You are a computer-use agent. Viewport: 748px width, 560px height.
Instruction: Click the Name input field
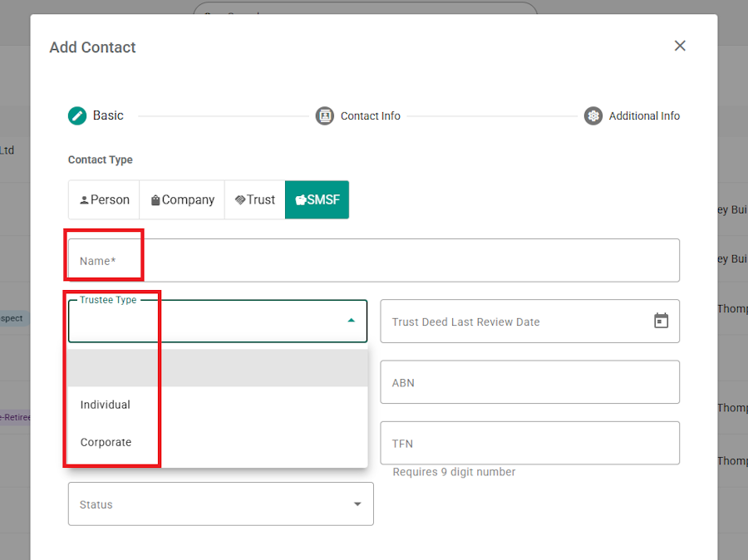click(373, 260)
